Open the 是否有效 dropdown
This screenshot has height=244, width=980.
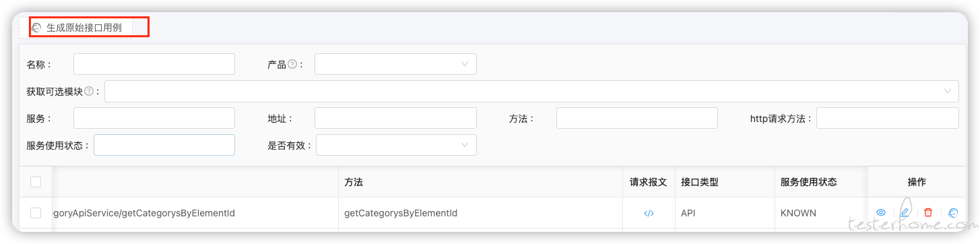click(x=396, y=145)
